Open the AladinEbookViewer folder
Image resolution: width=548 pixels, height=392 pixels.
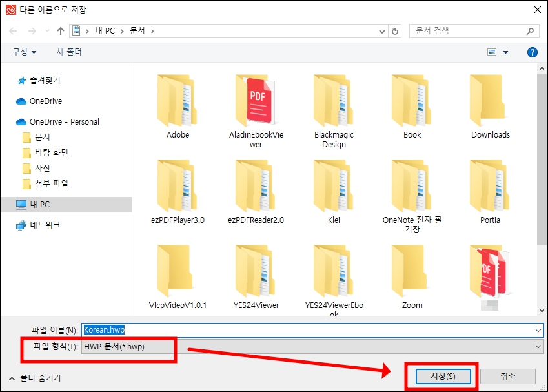[256, 111]
